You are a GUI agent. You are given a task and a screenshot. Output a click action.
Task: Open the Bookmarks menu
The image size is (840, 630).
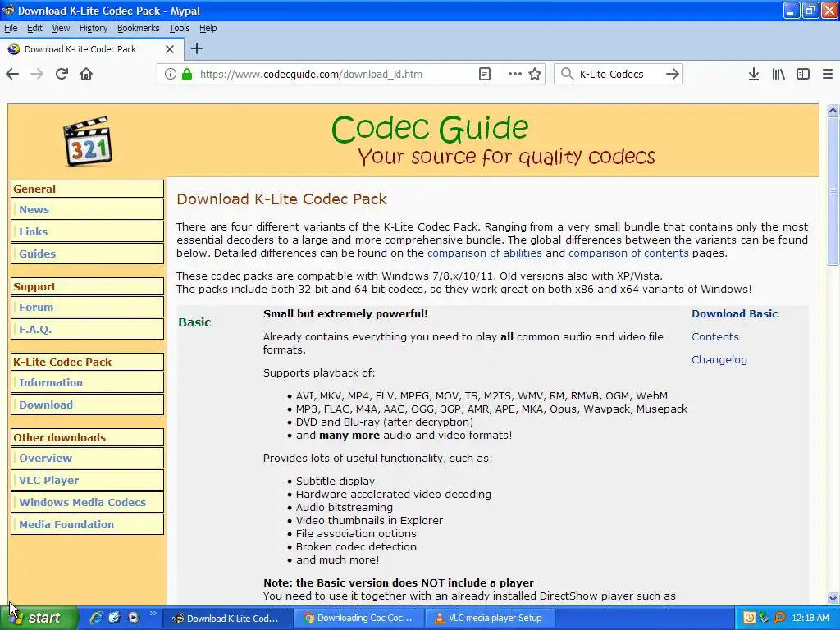pyautogui.click(x=138, y=28)
